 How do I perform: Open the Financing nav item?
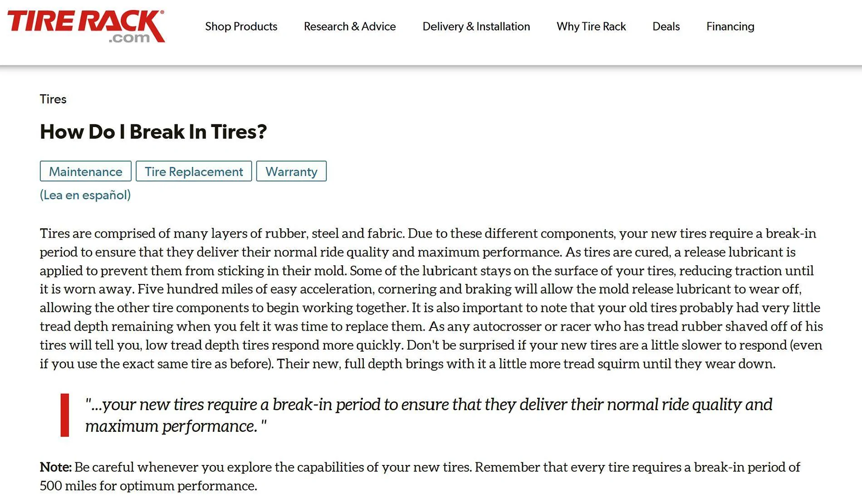pos(730,26)
